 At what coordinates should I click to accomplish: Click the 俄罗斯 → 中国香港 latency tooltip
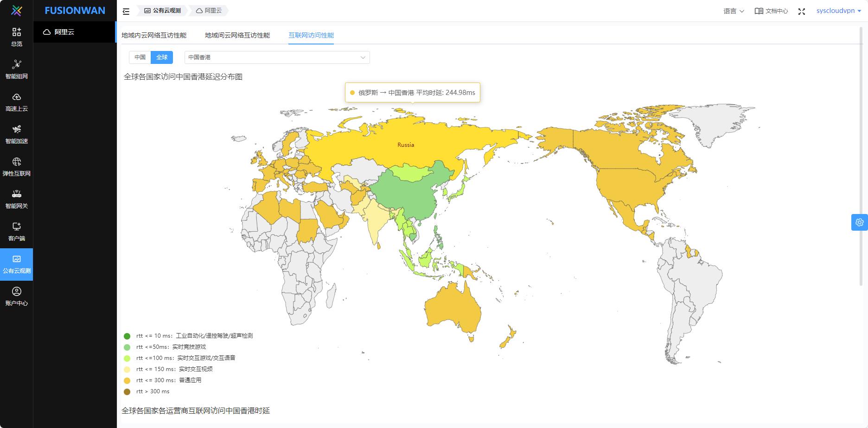point(413,93)
